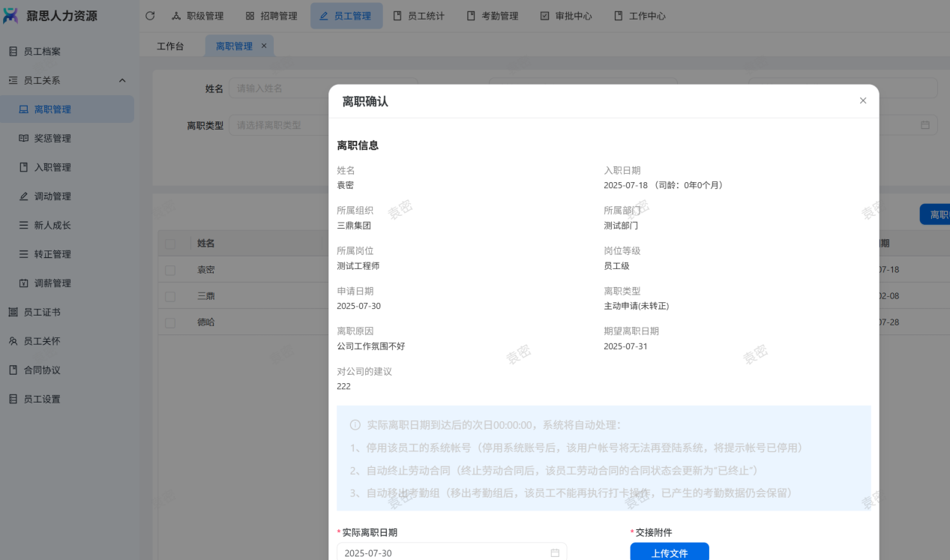
Task: Toggle the select-all checkbox in table header
Action: 170,244
